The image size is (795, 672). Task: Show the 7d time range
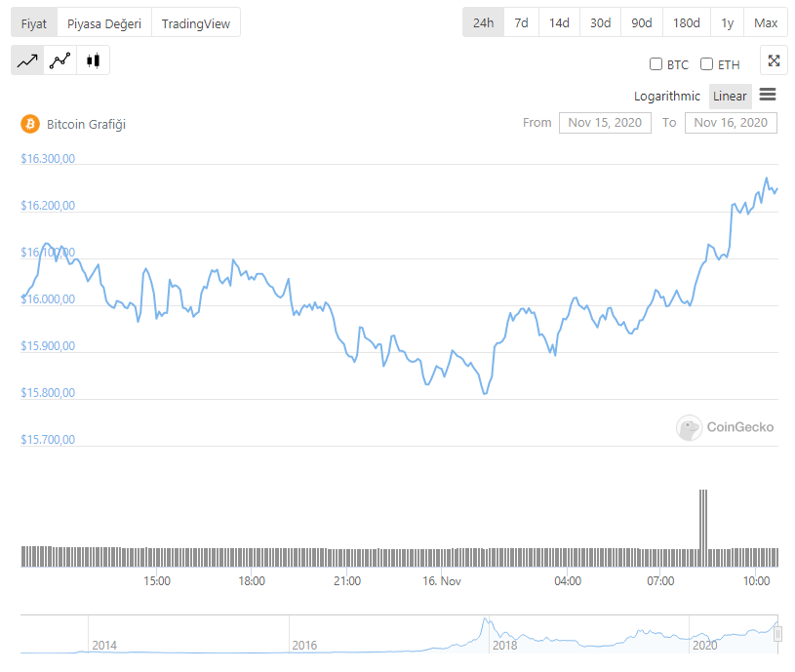pyautogui.click(x=522, y=22)
